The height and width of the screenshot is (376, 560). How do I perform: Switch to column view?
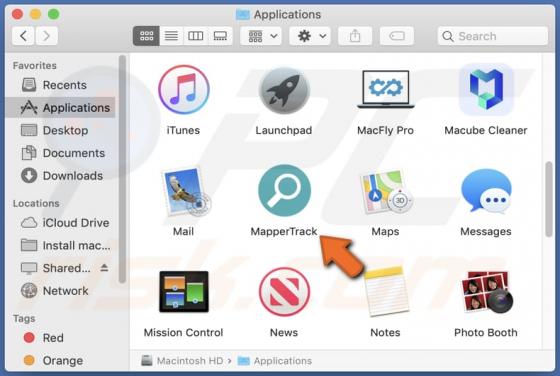(x=195, y=36)
